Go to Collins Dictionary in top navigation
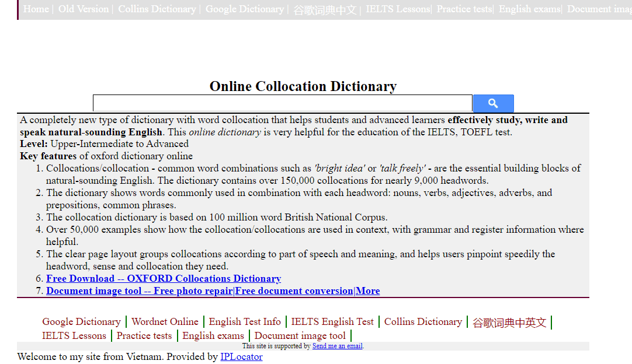This screenshot has width=632, height=364. coord(157,9)
